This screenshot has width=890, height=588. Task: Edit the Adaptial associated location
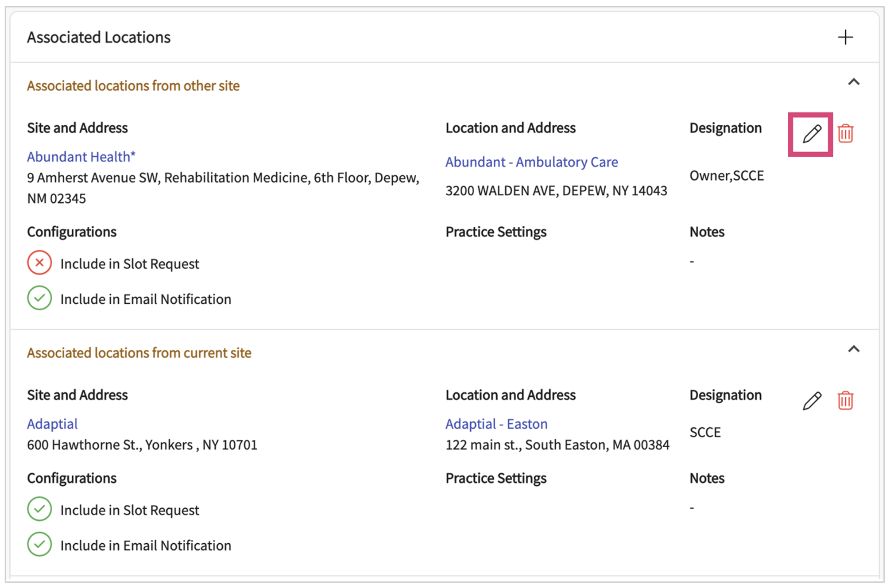pos(812,401)
